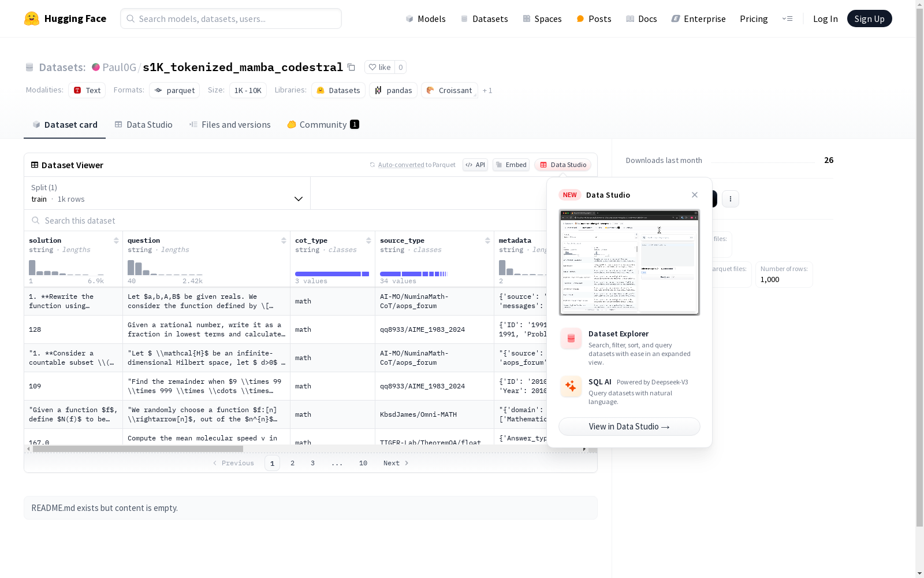Click the PaulOG user avatar

96,67
